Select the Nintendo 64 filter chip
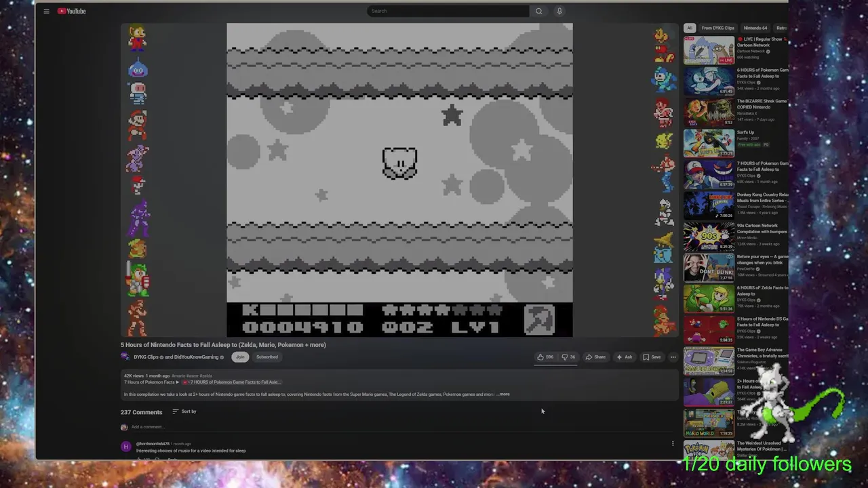This screenshot has width=868, height=488. 755,28
